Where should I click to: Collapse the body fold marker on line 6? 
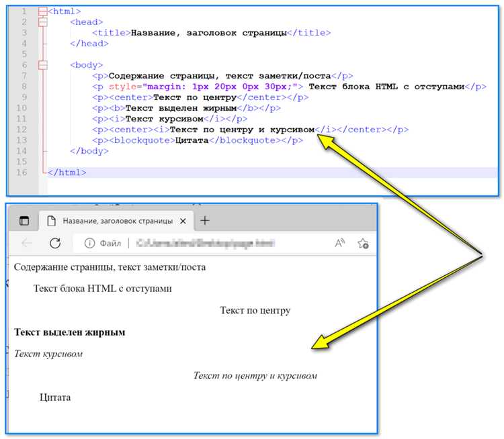43,65
